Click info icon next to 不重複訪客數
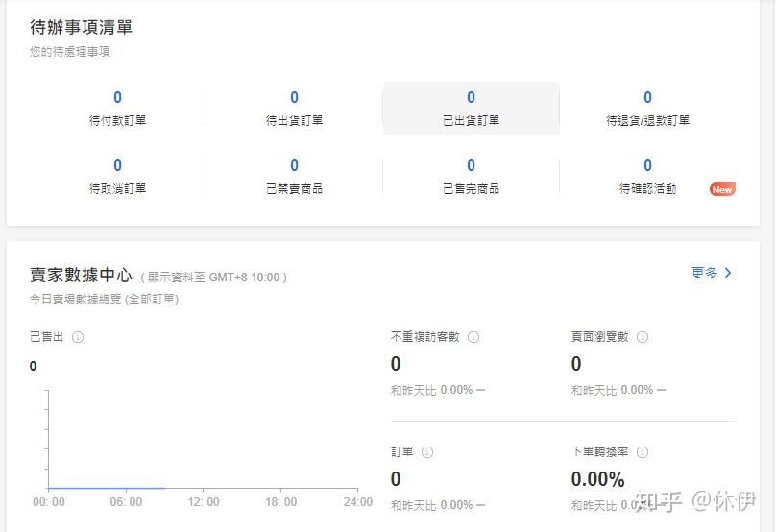The image size is (776, 532). coord(473,337)
